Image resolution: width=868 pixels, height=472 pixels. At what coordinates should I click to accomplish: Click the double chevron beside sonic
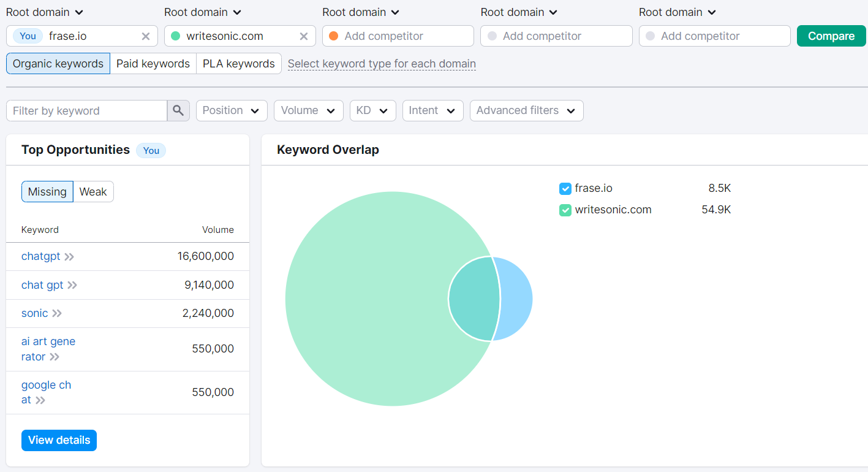click(x=57, y=313)
